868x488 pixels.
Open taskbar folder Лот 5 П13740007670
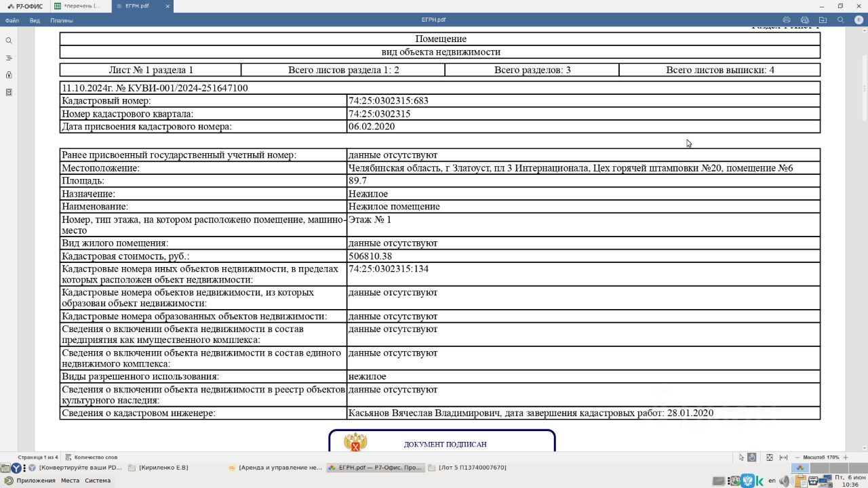(468, 468)
